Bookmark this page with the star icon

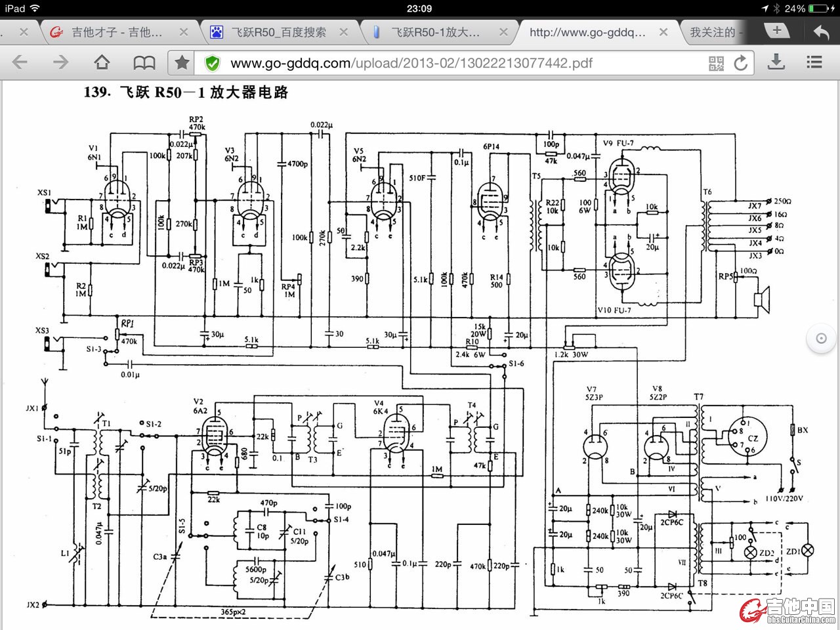pos(182,62)
